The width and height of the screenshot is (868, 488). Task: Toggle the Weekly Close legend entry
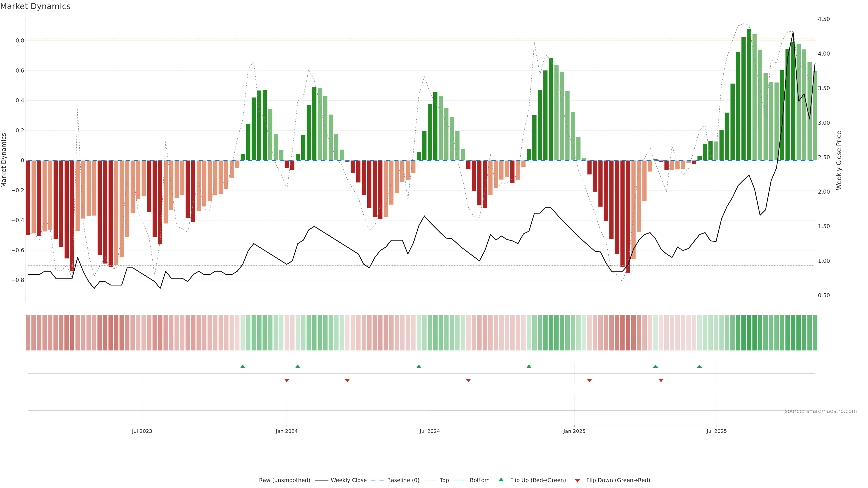coord(348,480)
